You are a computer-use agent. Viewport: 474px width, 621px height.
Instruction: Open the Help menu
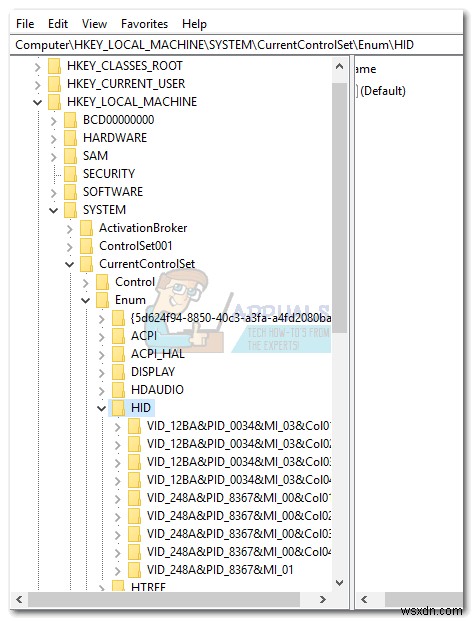pyautogui.click(x=194, y=24)
